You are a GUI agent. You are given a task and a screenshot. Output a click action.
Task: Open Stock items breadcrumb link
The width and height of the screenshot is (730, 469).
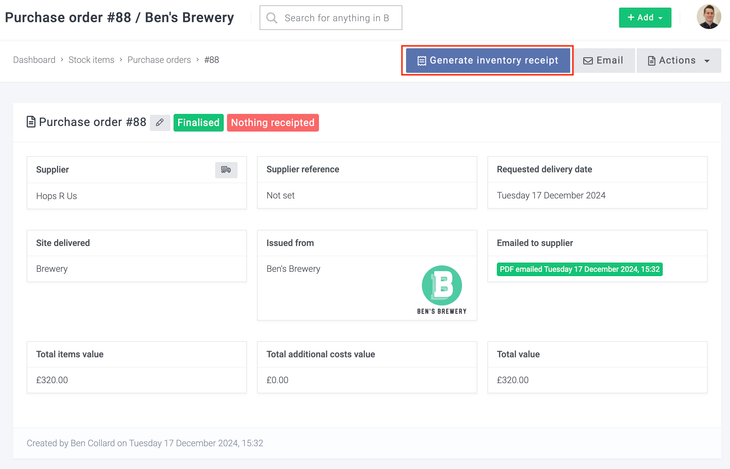[91, 60]
